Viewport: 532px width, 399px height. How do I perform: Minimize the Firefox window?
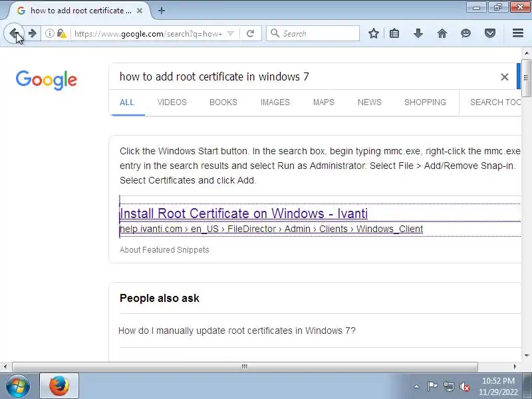(x=476, y=7)
